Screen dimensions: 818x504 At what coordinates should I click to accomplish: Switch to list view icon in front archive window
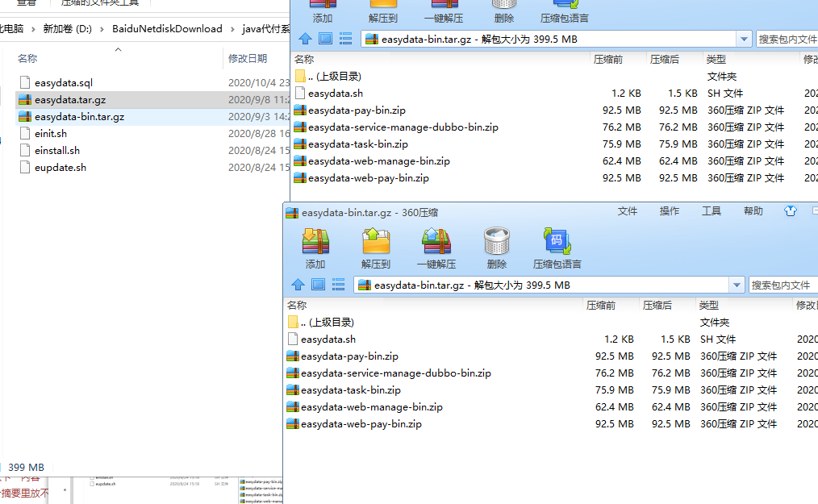[x=338, y=285]
